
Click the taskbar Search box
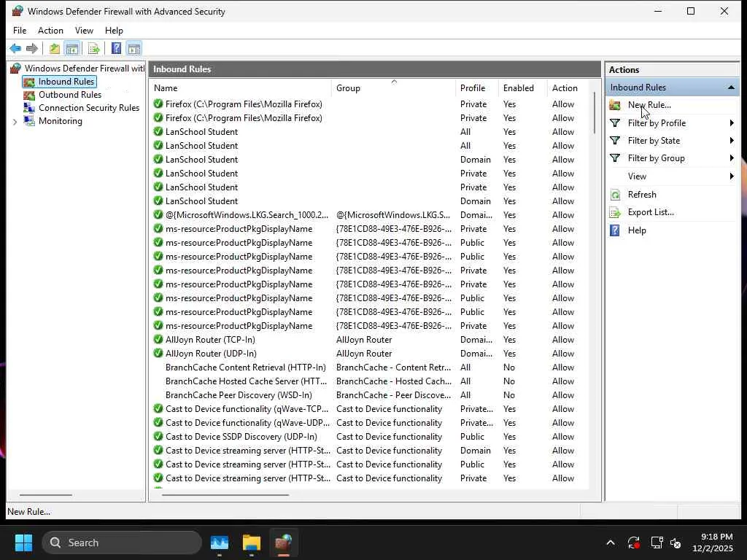[122, 542]
